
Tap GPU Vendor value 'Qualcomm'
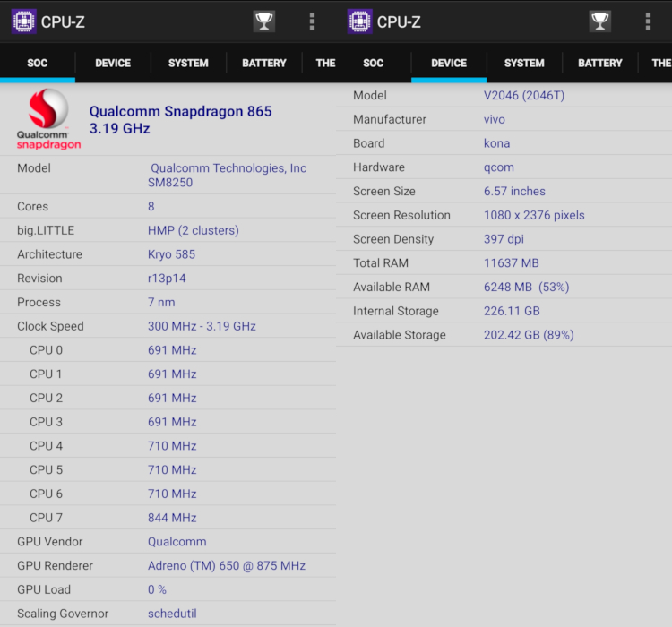point(177,542)
